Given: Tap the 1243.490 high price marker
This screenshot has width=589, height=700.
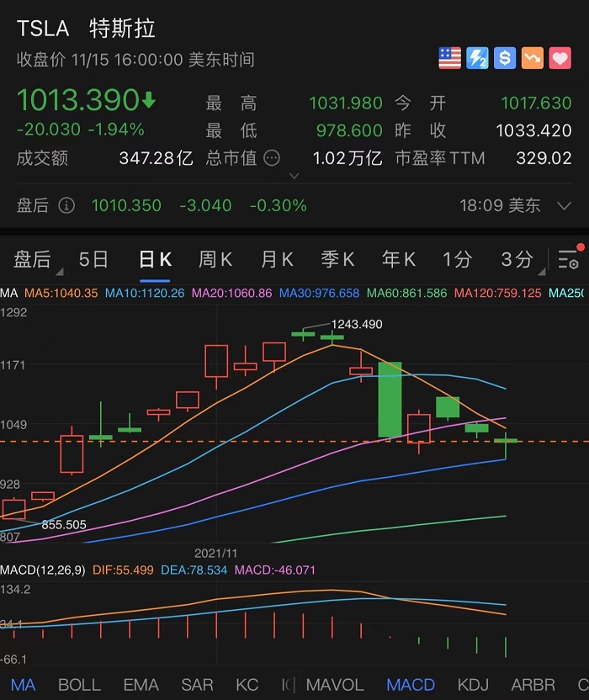Looking at the screenshot, I should click(357, 324).
